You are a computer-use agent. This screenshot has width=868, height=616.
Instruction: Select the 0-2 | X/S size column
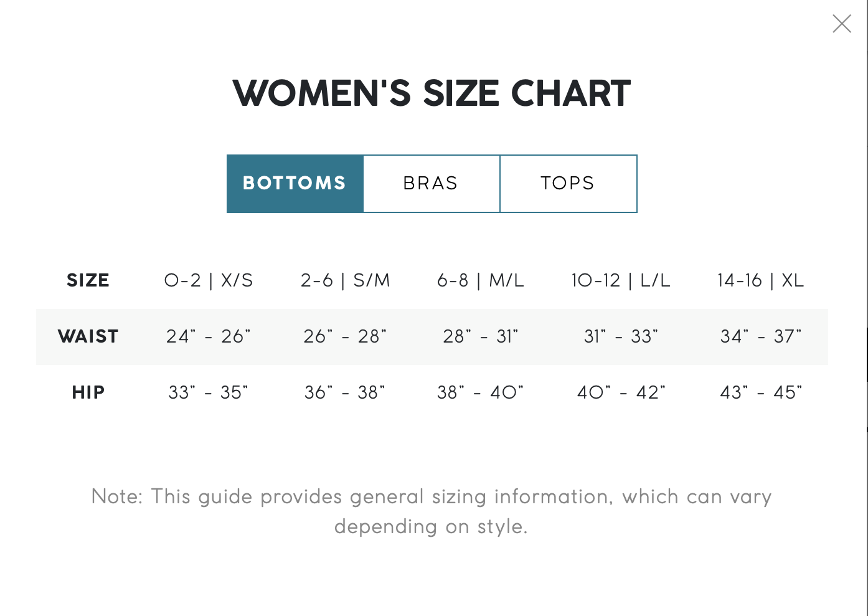click(209, 280)
